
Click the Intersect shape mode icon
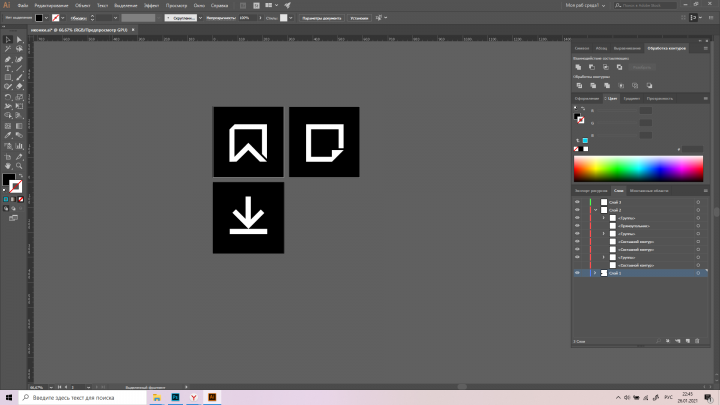pos(606,67)
